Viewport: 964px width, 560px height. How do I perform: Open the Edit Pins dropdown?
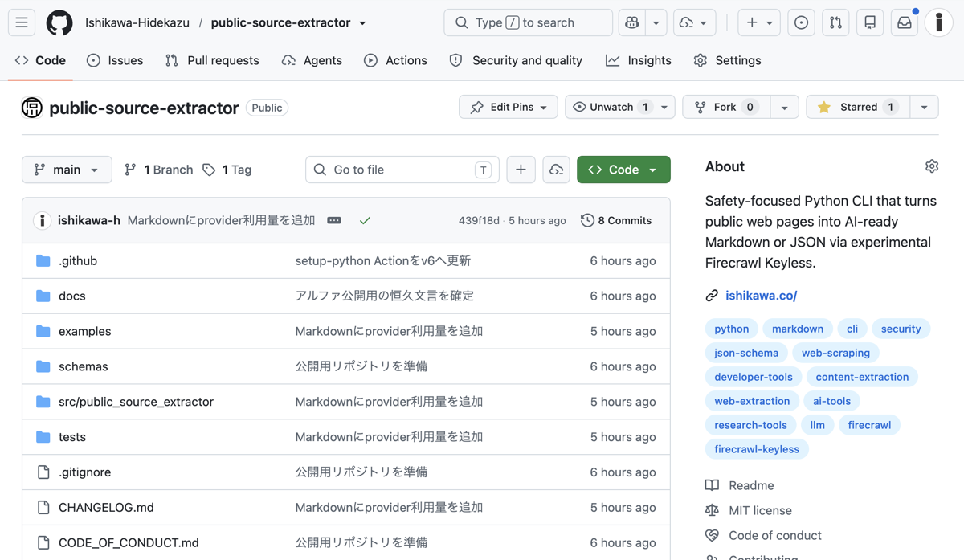509,107
